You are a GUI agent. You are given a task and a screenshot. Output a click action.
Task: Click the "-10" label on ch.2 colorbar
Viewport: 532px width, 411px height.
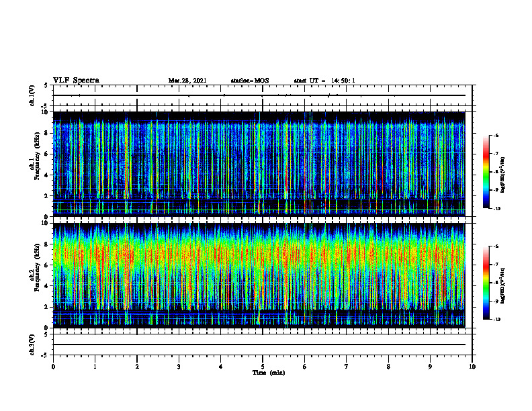pos(496,320)
